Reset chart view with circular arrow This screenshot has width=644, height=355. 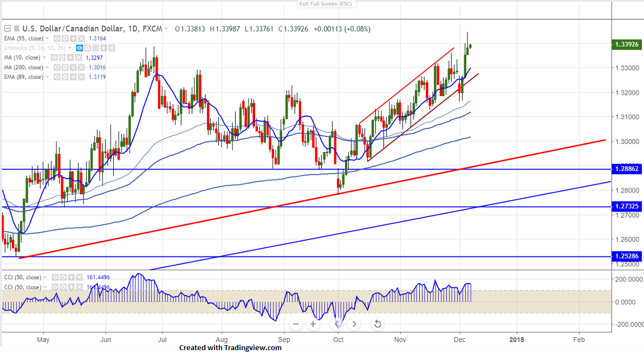377,324
